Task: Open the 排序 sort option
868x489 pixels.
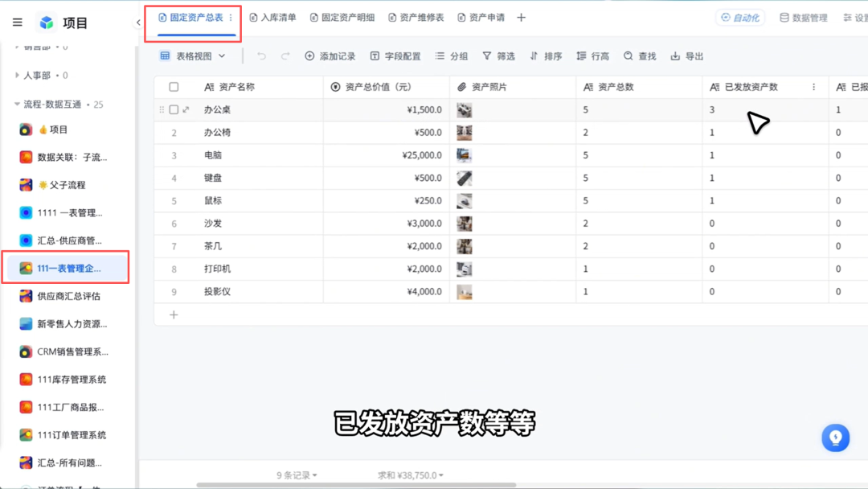Action: tap(545, 56)
